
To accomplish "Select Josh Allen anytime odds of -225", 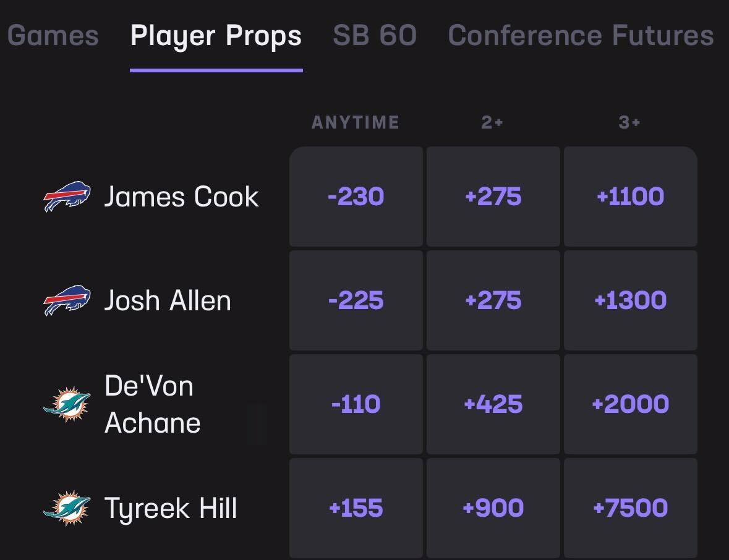I will (356, 300).
